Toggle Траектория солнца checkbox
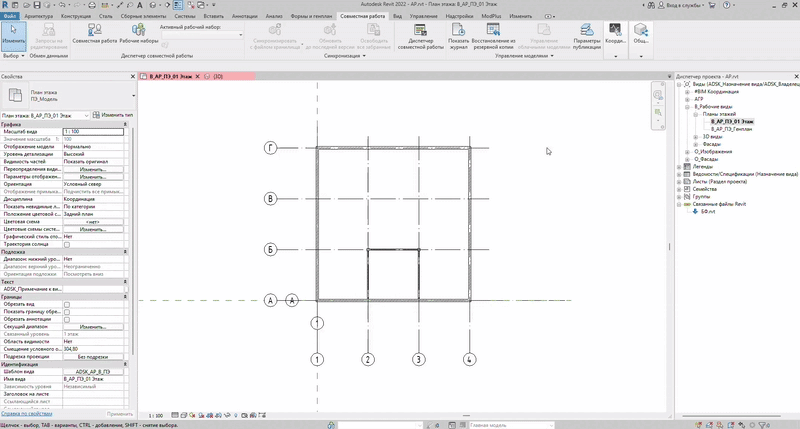This screenshot has height=429, width=800. (67, 244)
